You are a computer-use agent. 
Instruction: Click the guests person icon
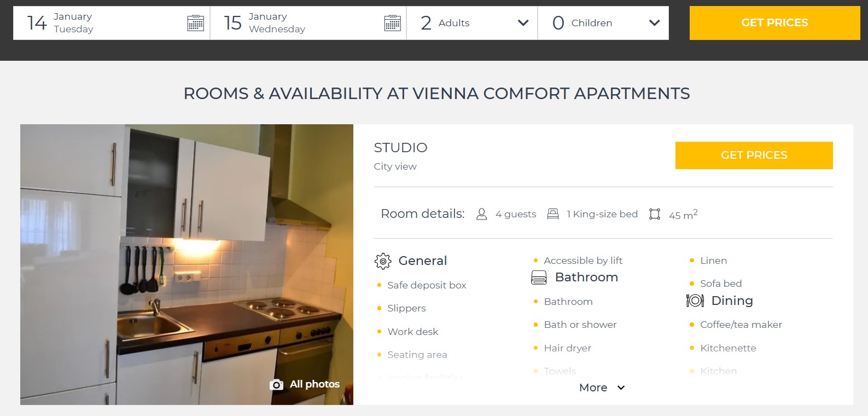pos(481,214)
